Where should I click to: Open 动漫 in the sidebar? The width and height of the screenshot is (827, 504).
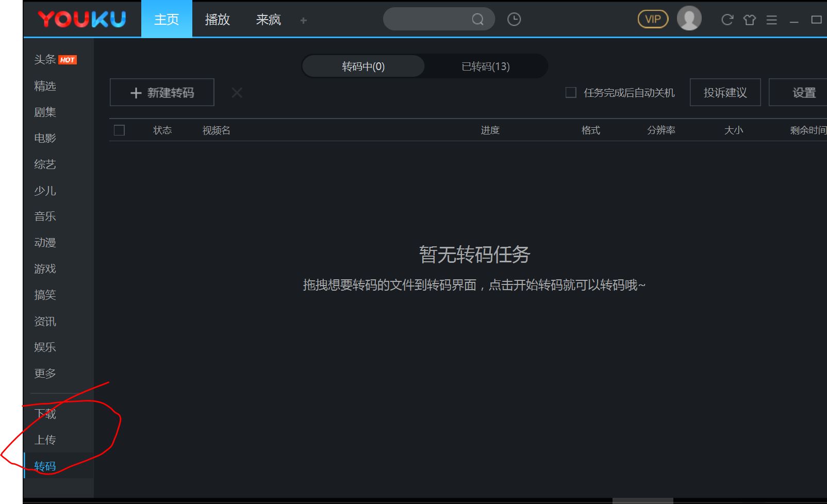(45, 242)
